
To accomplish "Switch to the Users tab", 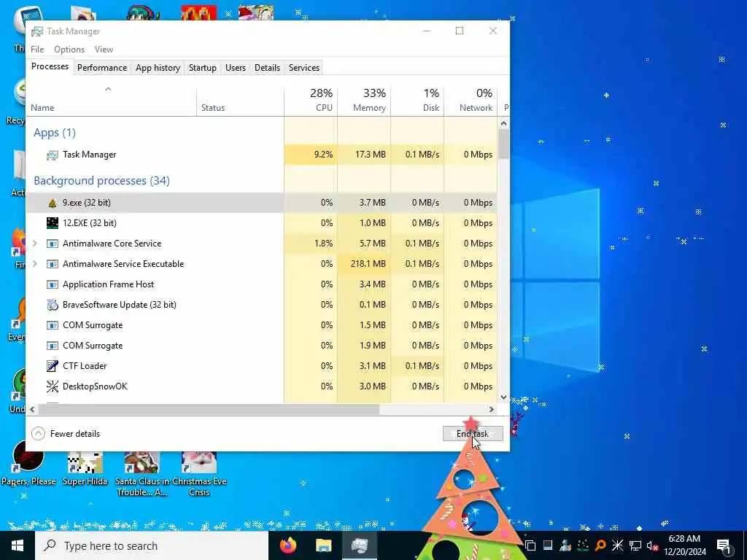I will (236, 68).
